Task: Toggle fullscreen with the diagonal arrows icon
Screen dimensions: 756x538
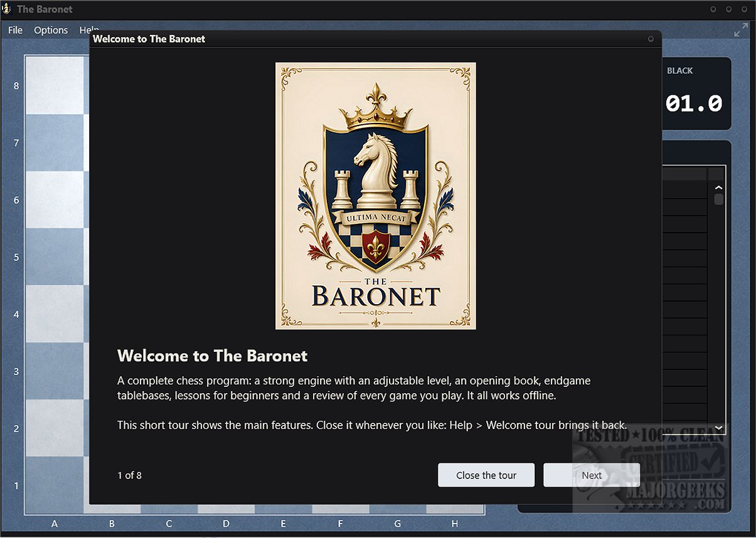Action: tap(741, 29)
